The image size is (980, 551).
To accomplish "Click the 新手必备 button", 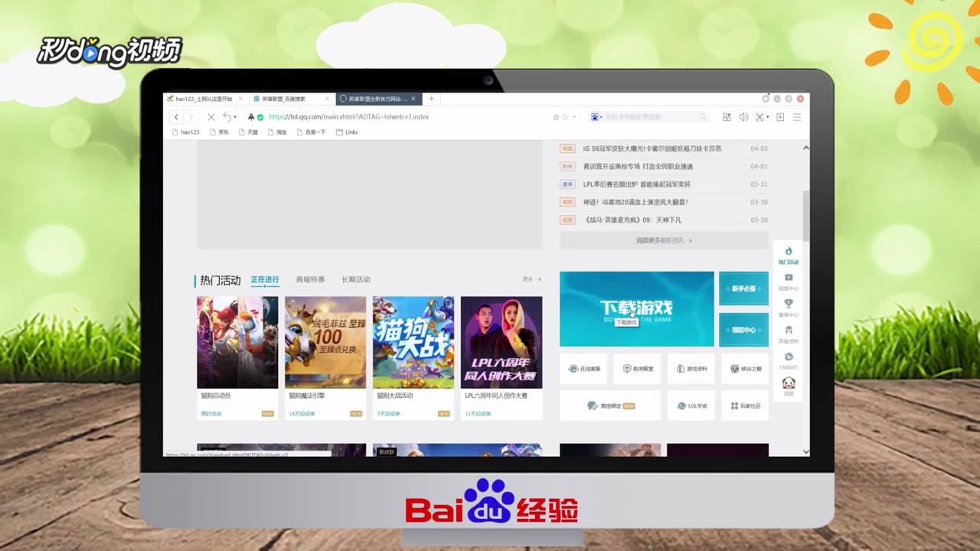I will pos(743,289).
